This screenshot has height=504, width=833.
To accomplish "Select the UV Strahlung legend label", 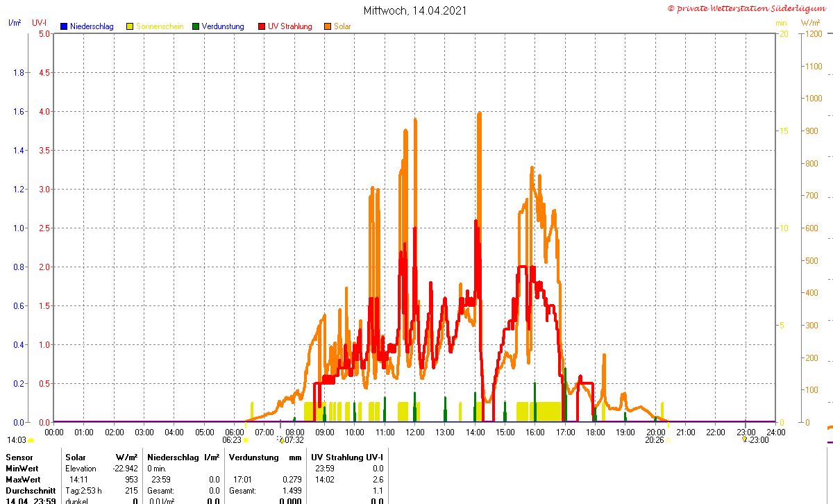I will 290,26.
